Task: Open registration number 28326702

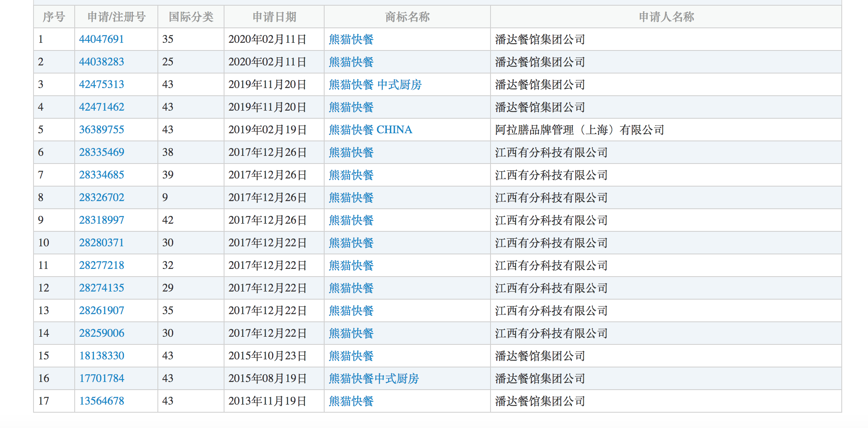Action: point(101,197)
